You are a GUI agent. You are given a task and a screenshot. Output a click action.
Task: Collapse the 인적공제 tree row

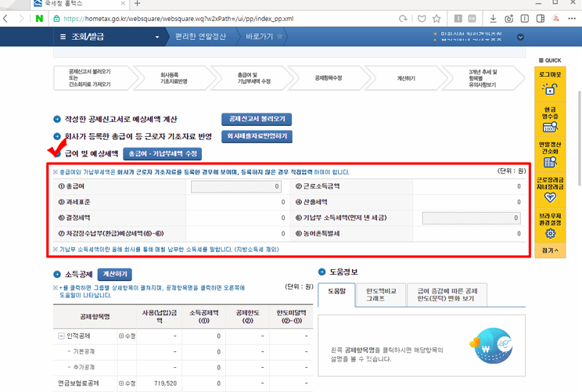tap(61, 336)
